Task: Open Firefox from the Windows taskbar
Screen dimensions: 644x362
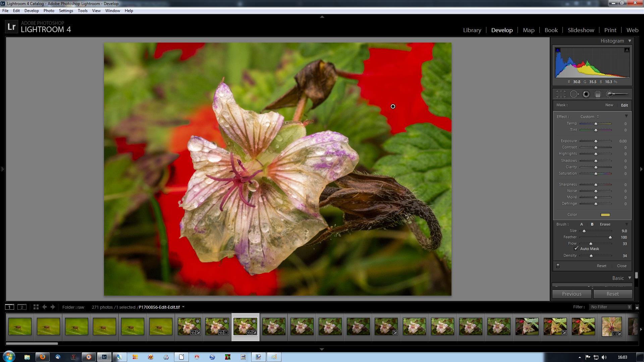Action: (42, 357)
